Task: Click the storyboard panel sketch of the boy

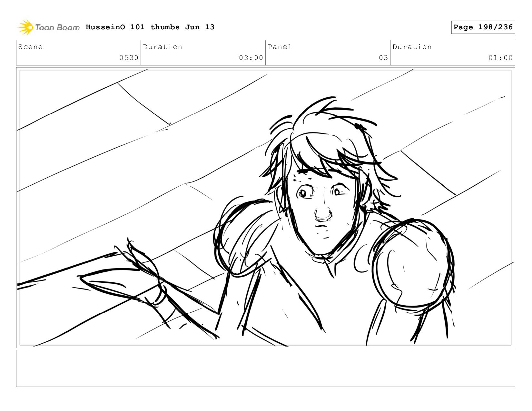Action: click(265, 208)
